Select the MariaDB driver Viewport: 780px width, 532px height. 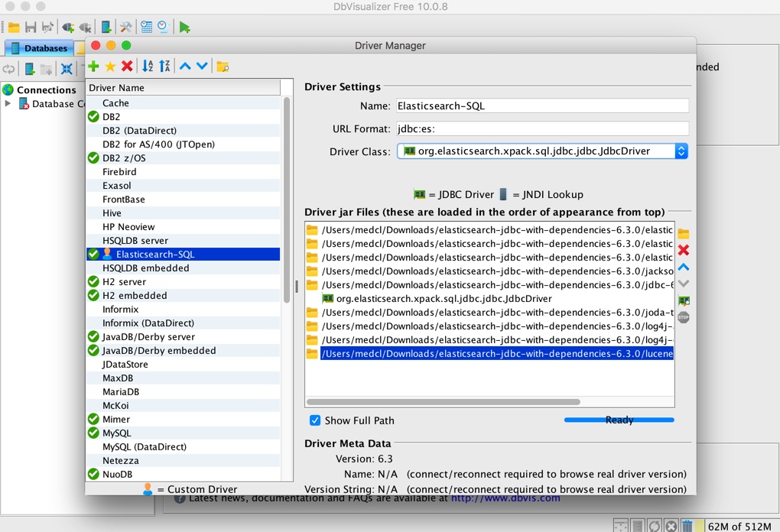183,392
